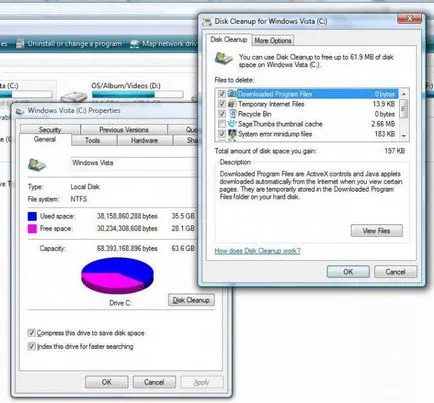This screenshot has height=403, width=434.
Task: Open the How does Disk Cleanup work link
Action: click(257, 251)
